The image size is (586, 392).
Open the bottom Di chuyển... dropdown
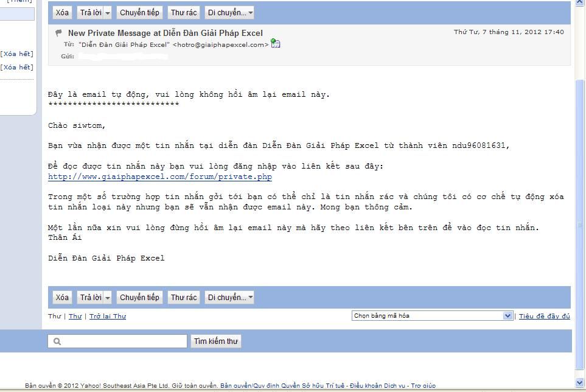click(x=229, y=298)
